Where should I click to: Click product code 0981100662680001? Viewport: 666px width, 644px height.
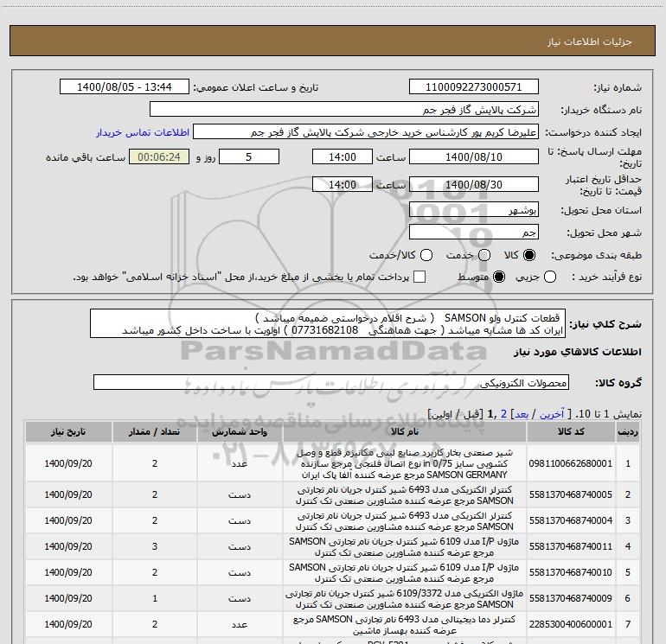[x=571, y=463]
